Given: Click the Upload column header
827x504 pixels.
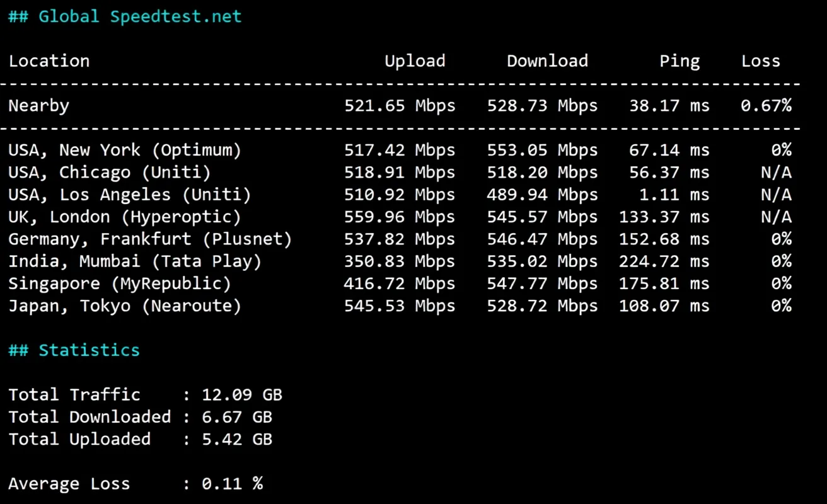Looking at the screenshot, I should tap(415, 61).
